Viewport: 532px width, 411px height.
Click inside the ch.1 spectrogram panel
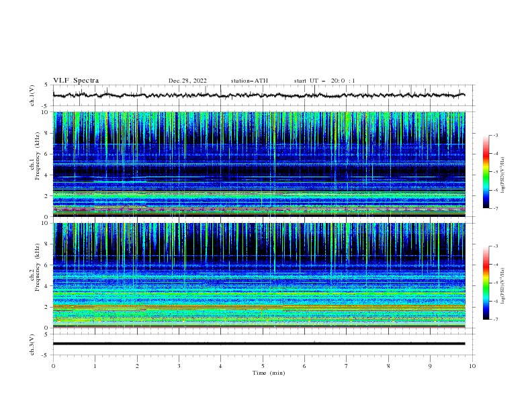coord(259,164)
